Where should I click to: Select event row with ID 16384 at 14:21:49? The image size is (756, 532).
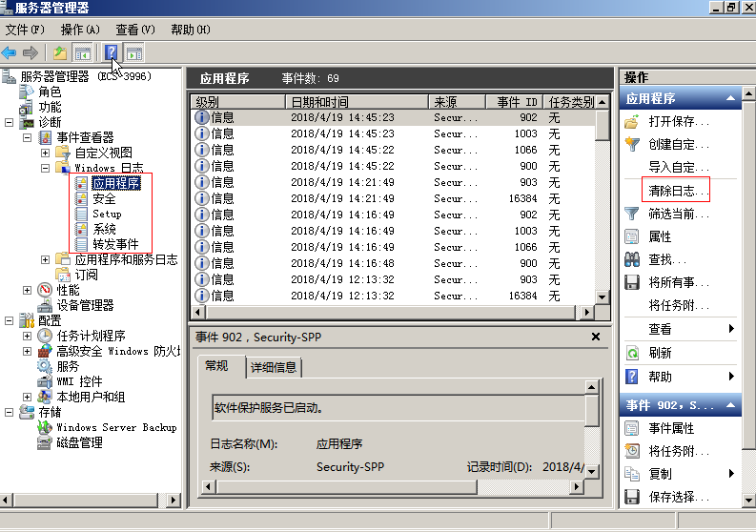tap(394, 198)
